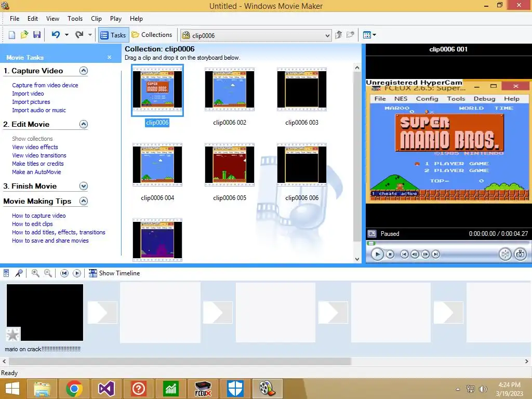
Task: Toggle the Tasks pane button
Action: [113, 35]
